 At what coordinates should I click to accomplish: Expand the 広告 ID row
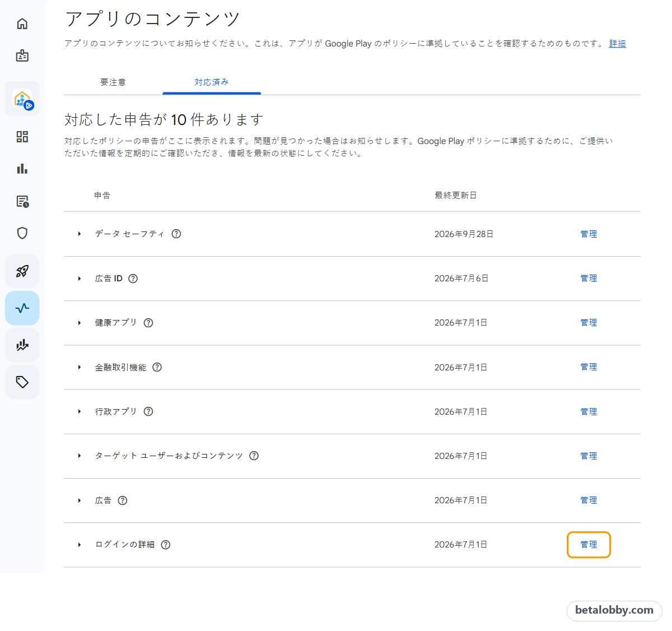[x=80, y=279]
